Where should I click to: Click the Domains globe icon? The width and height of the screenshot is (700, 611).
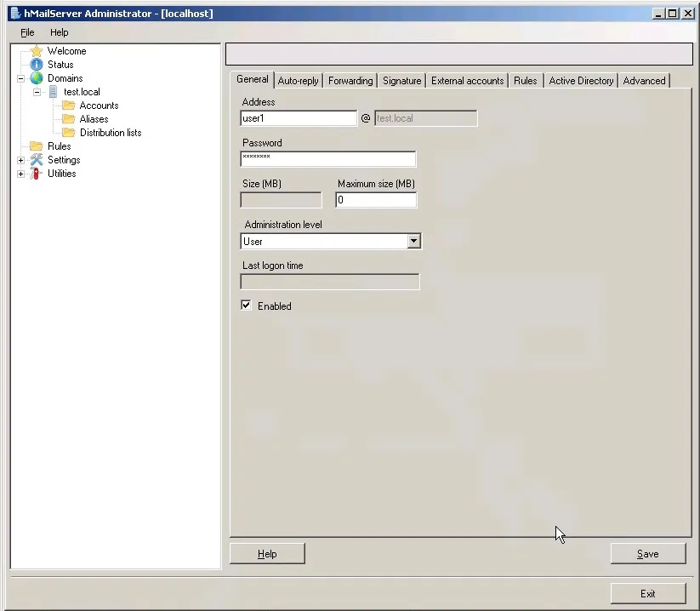click(x=37, y=77)
